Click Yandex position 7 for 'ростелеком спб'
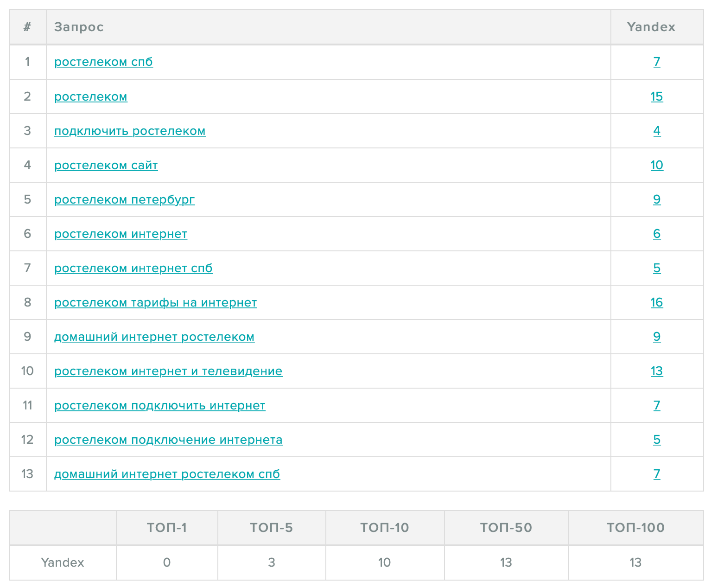 pyautogui.click(x=657, y=62)
